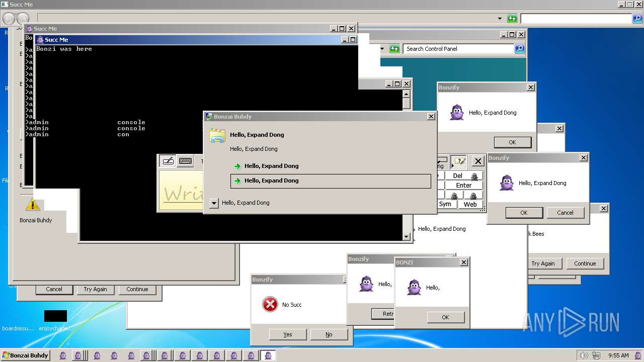Click Try Again next to the Cancel button
This screenshot has width=644, height=362.
coord(95,289)
